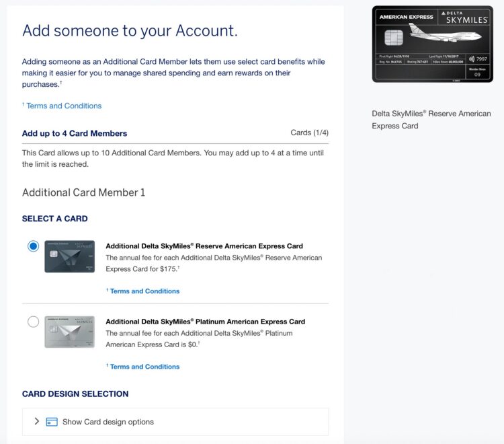
Task: Click the card icon beside Show Card design options
Action: click(x=52, y=422)
